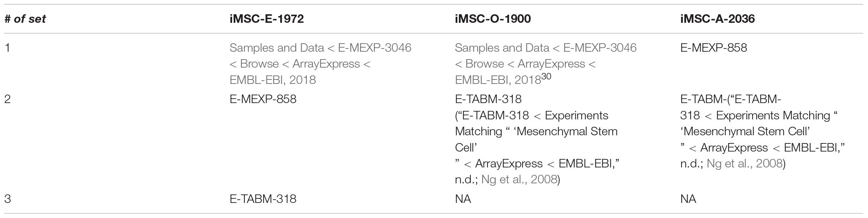Image resolution: width=868 pixels, height=218 pixels.
Task: Open Ng et al., 2008 citation in iMSC-O-1900 column
Action: pos(519,179)
